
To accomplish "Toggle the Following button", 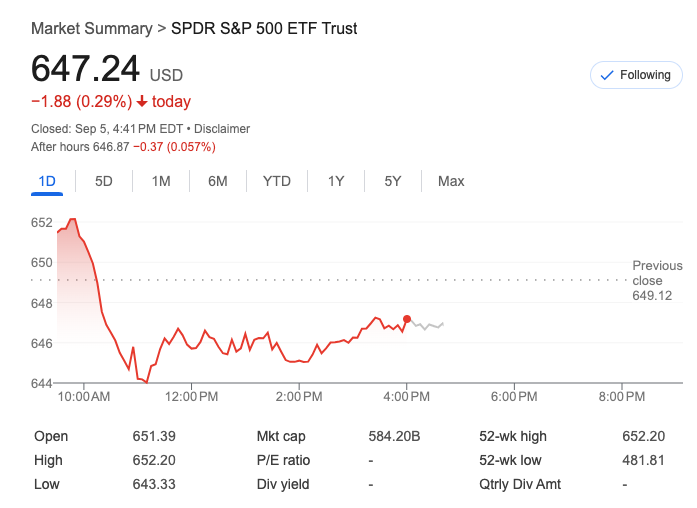I will tap(636, 75).
